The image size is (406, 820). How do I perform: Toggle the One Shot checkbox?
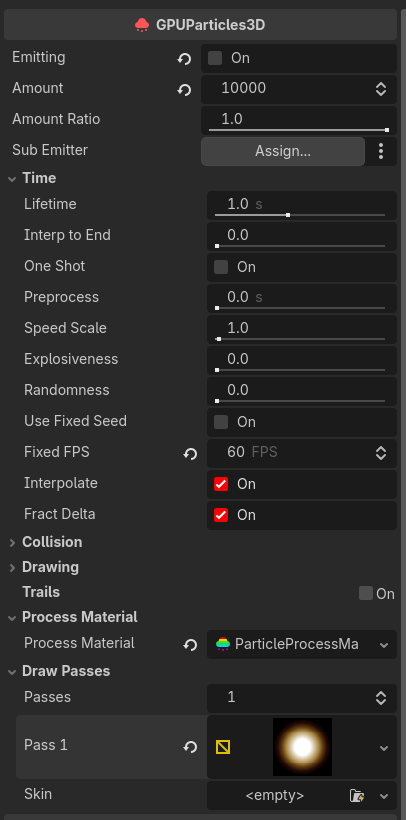tap(221, 267)
